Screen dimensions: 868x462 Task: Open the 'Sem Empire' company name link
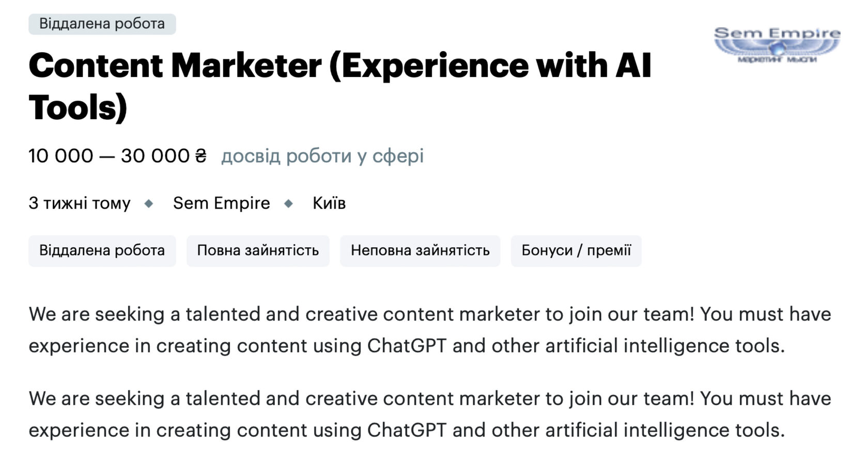[x=221, y=203]
